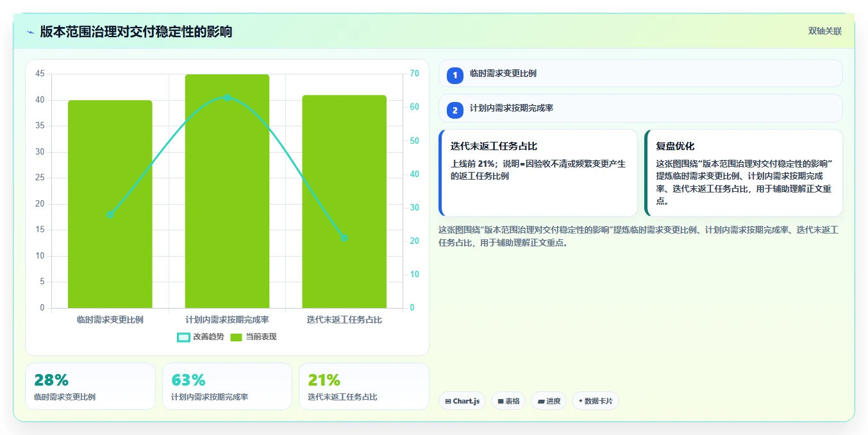This screenshot has height=435, width=868.
Task: Select the numbered badge 1 icon
Action: 455,75
